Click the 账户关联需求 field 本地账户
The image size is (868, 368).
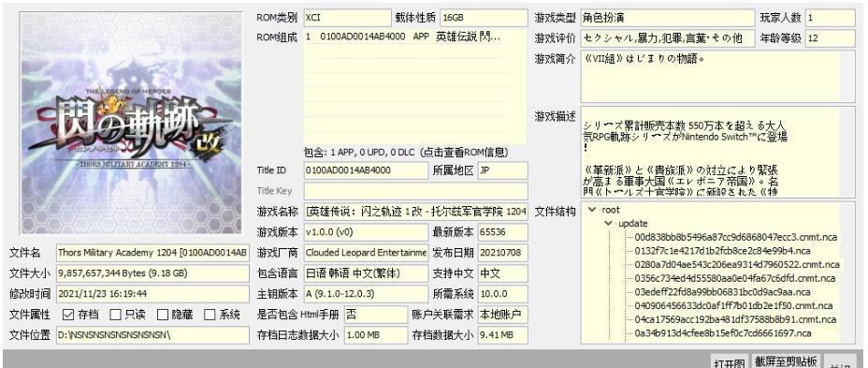click(x=502, y=315)
